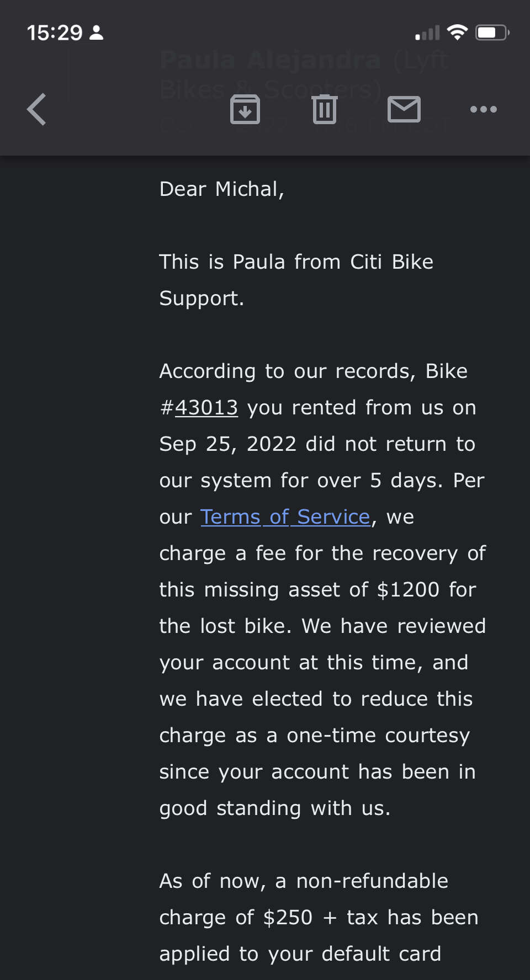530x980 pixels.
Task: Tap the person icon beside the clock
Action: click(x=97, y=33)
